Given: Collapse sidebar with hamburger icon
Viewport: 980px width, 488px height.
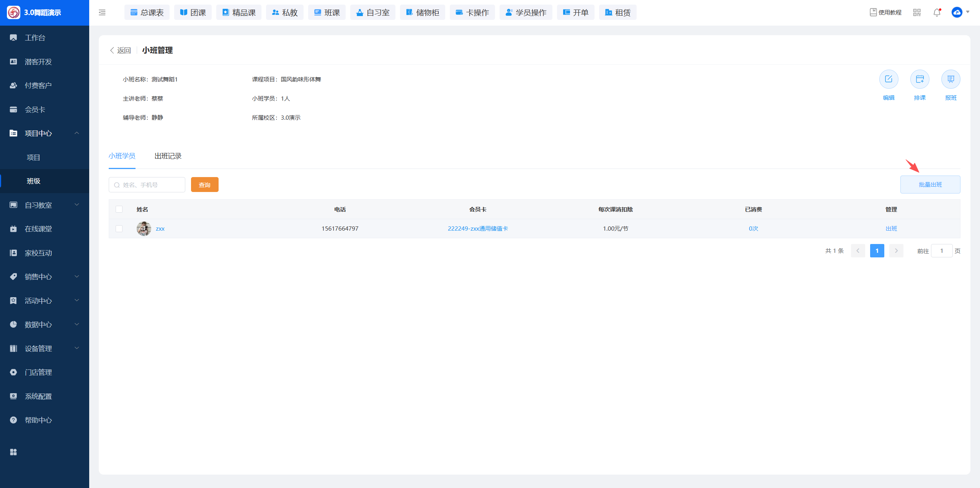Looking at the screenshot, I should (102, 13).
